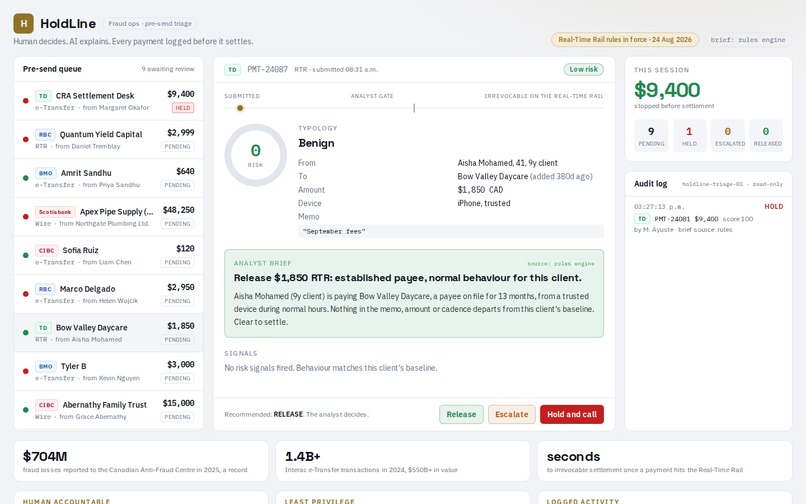806x504 pixels.
Task: Click the TD badge next to PMT-24087 header
Action: point(232,69)
